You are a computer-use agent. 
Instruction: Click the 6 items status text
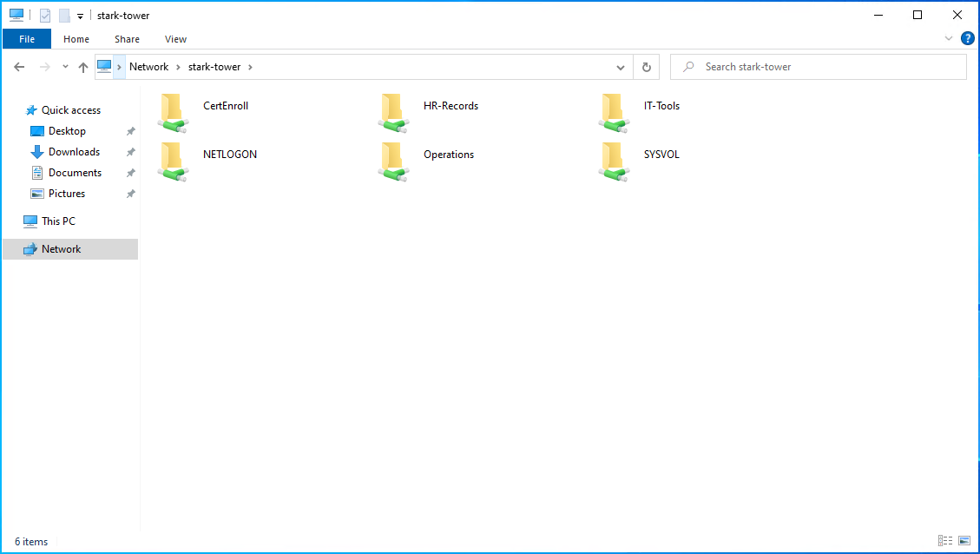point(31,542)
